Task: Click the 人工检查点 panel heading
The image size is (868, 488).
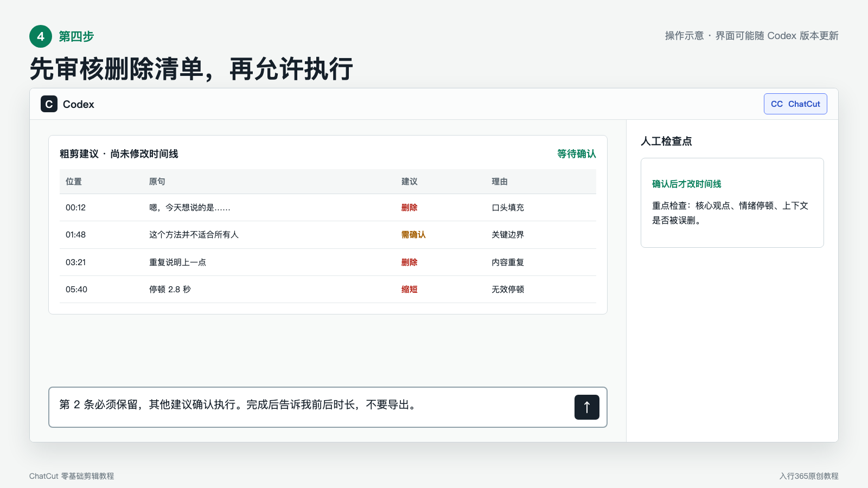Action: coord(666,142)
